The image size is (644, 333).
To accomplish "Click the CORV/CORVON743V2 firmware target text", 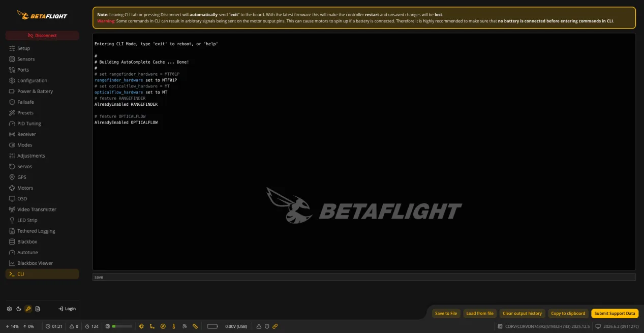I will pyautogui.click(x=548, y=326).
